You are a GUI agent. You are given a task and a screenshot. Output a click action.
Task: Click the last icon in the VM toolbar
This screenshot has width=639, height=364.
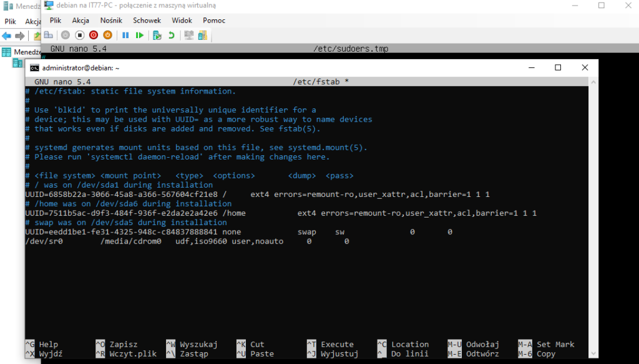click(202, 36)
